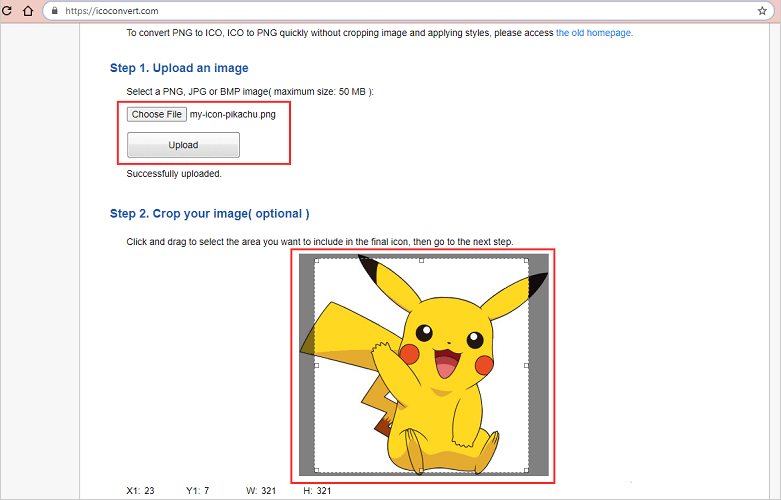Open the old homepage link
This screenshot has width=781, height=500.
pos(594,33)
